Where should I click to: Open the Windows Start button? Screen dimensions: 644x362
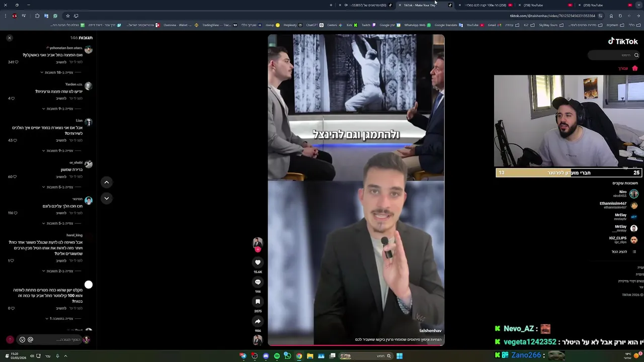(x=399, y=356)
